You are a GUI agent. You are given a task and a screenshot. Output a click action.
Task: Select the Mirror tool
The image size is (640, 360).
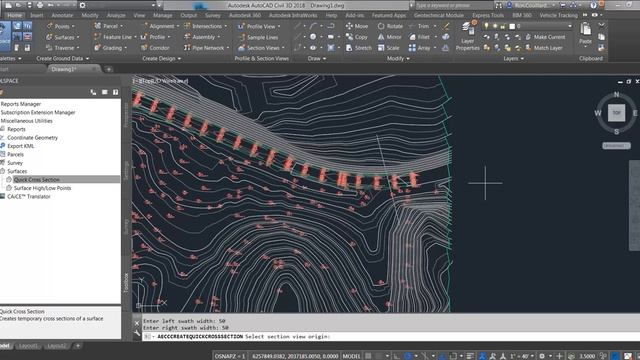coord(389,37)
